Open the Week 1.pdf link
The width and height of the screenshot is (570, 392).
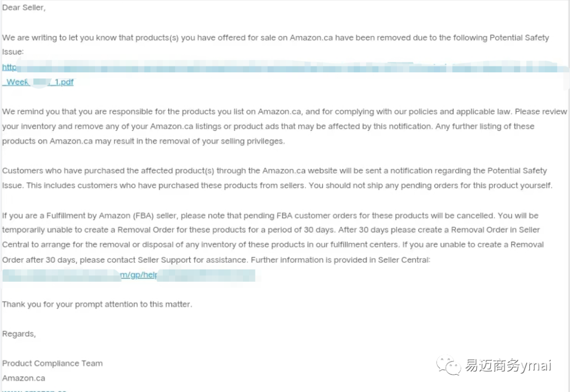38,82
